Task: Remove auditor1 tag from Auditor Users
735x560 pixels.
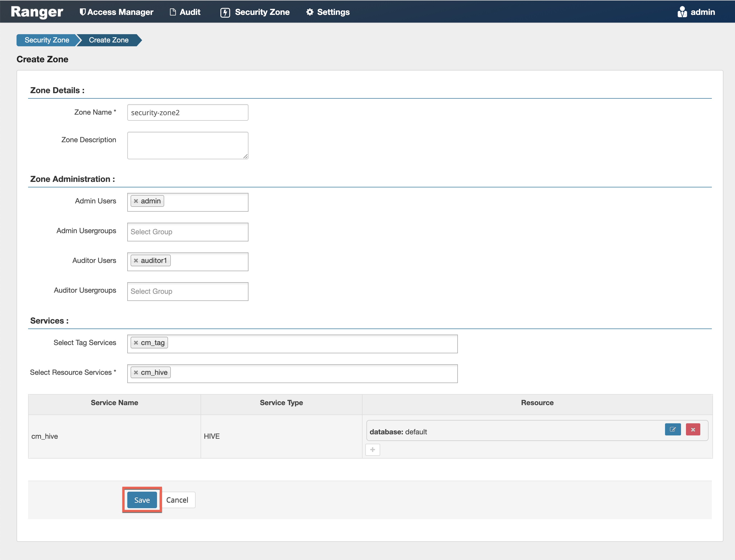Action: 136,261
